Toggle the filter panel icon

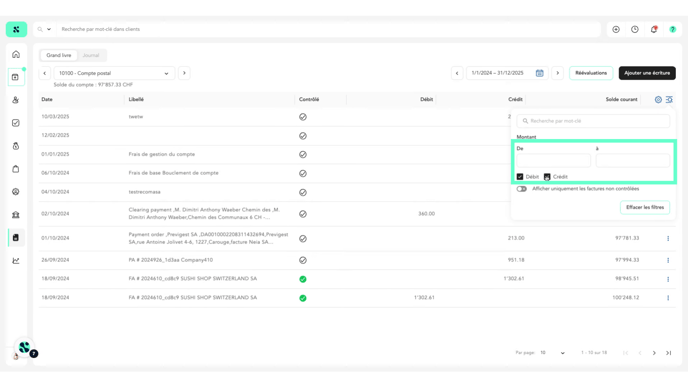[x=669, y=100]
